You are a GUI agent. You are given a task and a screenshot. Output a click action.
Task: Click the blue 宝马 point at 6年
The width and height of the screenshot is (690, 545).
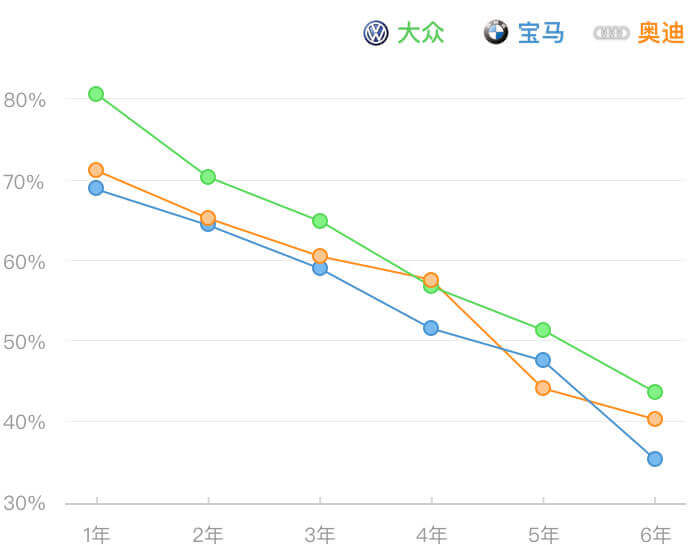click(655, 459)
